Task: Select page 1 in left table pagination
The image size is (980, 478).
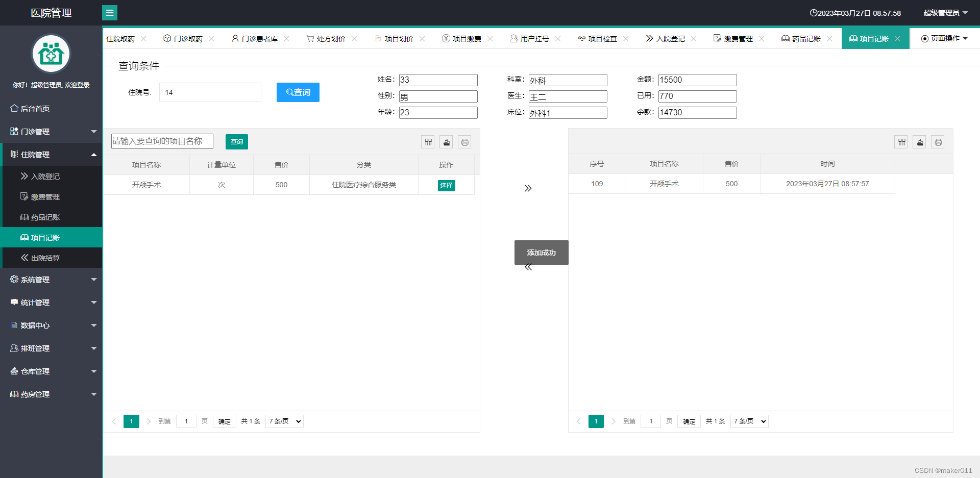Action: tap(131, 421)
